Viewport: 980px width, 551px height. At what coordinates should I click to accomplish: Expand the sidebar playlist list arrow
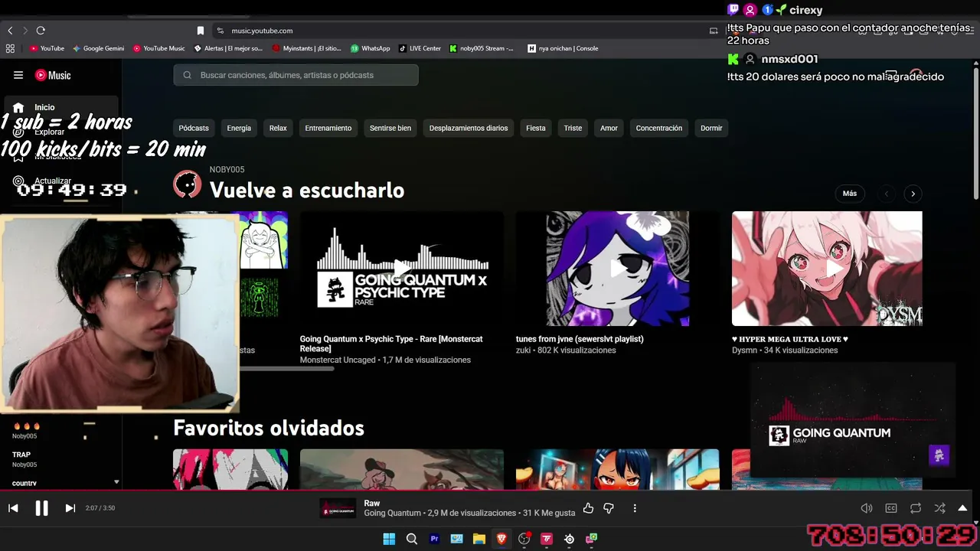click(x=116, y=482)
